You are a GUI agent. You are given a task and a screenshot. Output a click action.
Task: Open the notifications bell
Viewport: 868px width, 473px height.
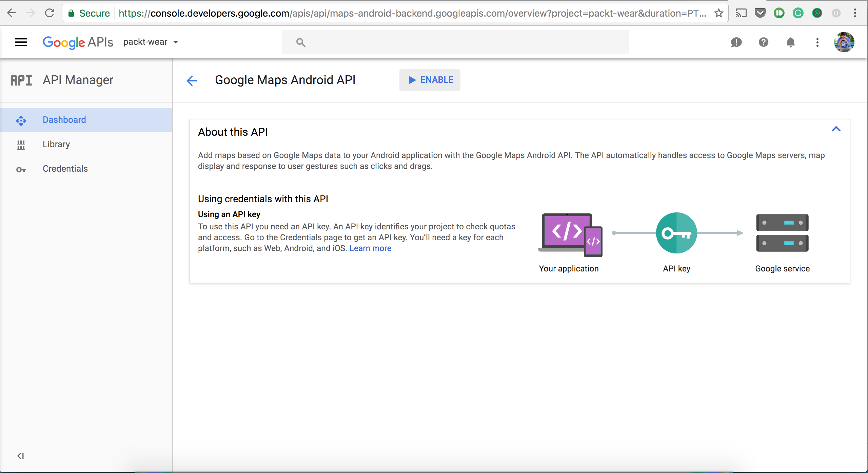(x=791, y=42)
